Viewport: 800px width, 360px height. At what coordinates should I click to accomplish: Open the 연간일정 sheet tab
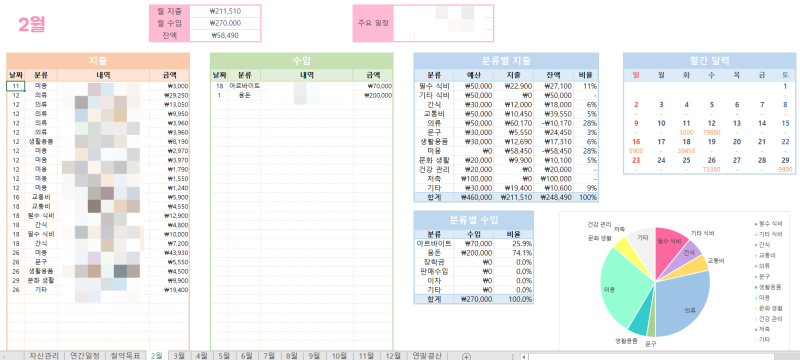coord(85,355)
